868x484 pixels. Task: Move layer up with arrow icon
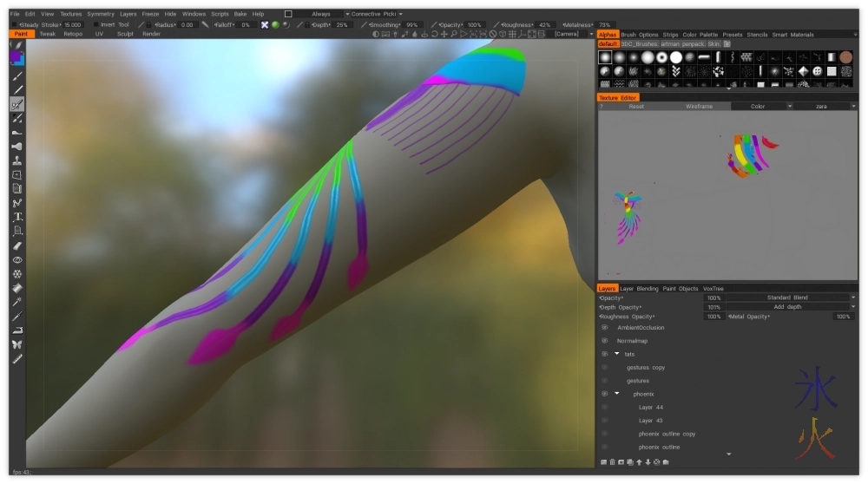(x=639, y=461)
